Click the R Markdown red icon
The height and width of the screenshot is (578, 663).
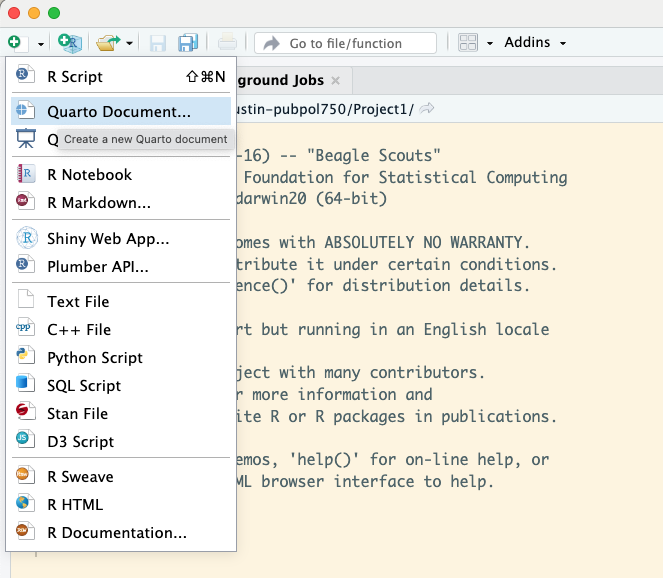(x=25, y=200)
